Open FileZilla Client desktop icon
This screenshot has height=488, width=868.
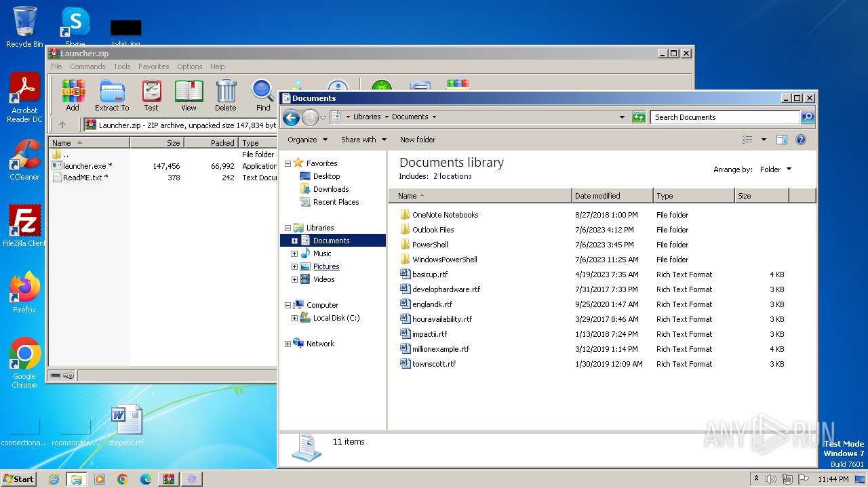pos(24,226)
